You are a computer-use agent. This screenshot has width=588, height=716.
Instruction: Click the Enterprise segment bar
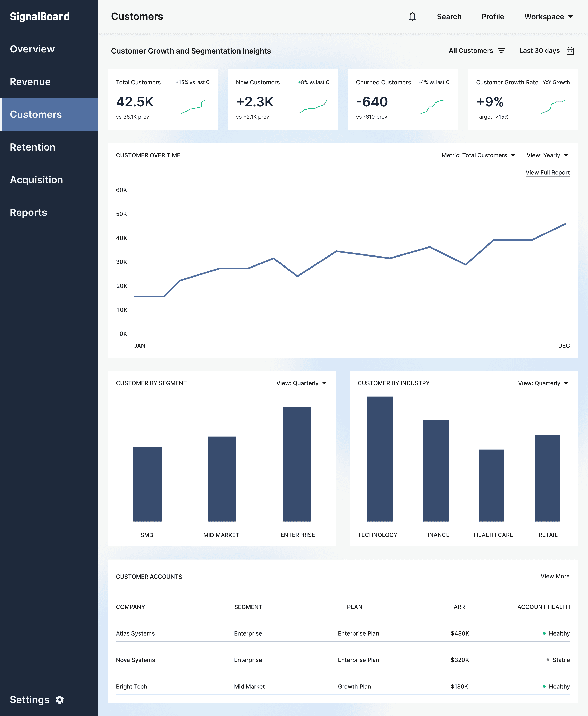coord(297,464)
